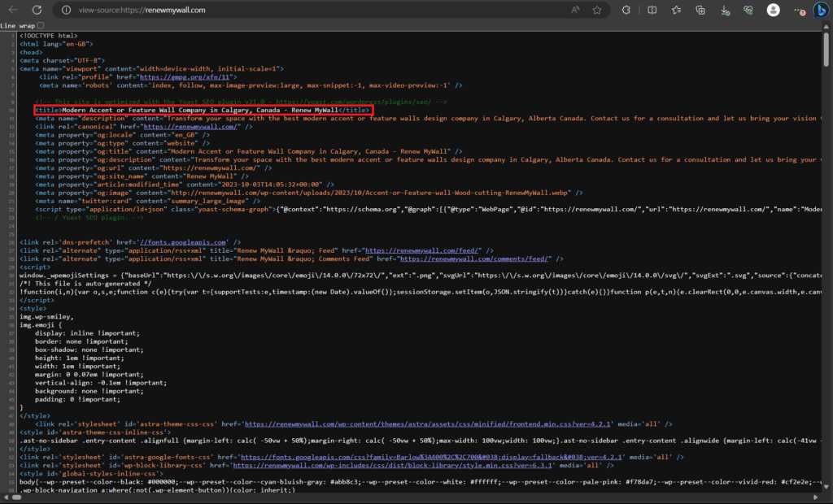The image size is (833, 504).
Task: Click the "padding: 0 !important;" line
Action: tap(77, 399)
